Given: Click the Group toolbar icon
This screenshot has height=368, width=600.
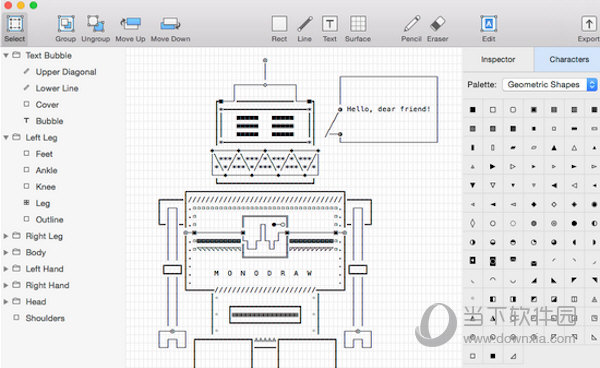Looking at the screenshot, I should click(65, 28).
